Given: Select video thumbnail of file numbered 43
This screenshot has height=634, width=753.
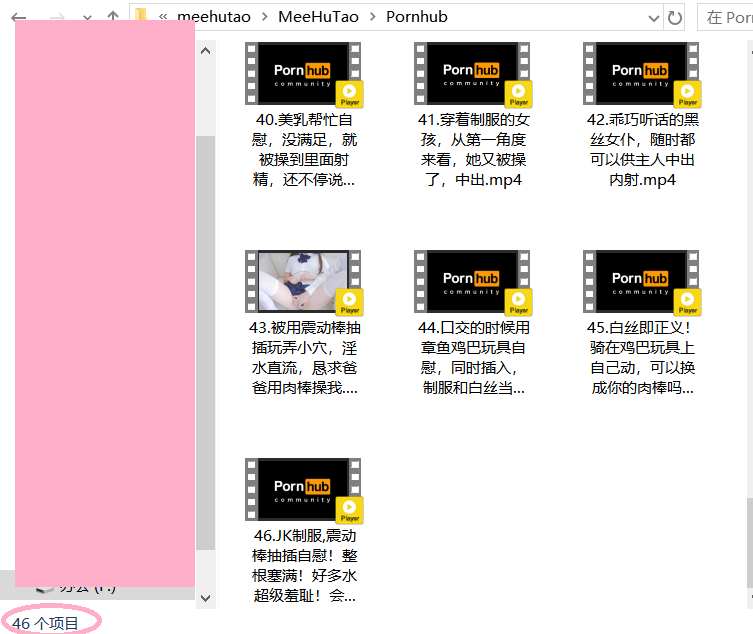Looking at the screenshot, I should click(x=303, y=282).
